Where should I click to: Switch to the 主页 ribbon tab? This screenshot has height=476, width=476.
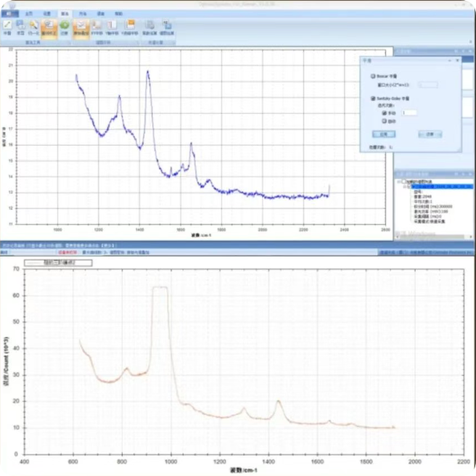click(x=29, y=14)
